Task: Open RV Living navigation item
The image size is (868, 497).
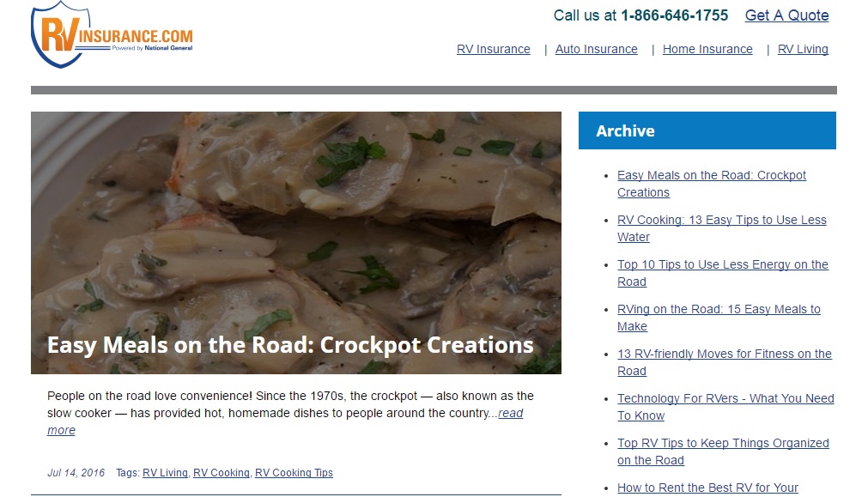Action: [x=803, y=49]
